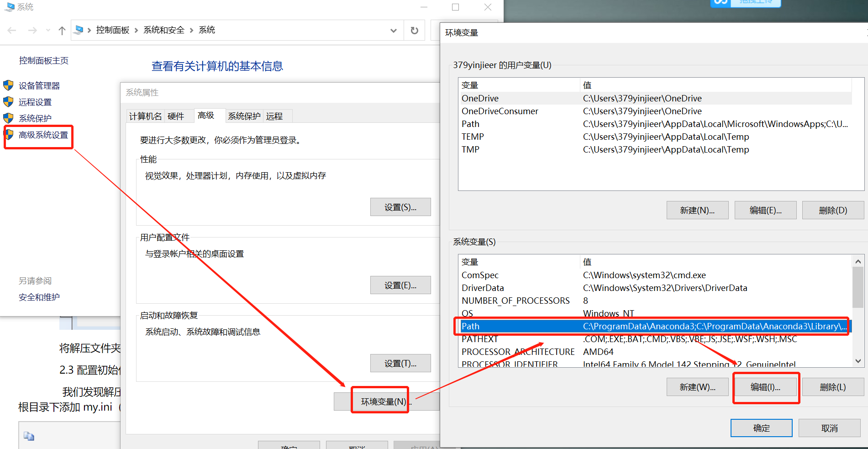Click the 控制面板 breadcrumb
868x449 pixels.
click(x=113, y=30)
